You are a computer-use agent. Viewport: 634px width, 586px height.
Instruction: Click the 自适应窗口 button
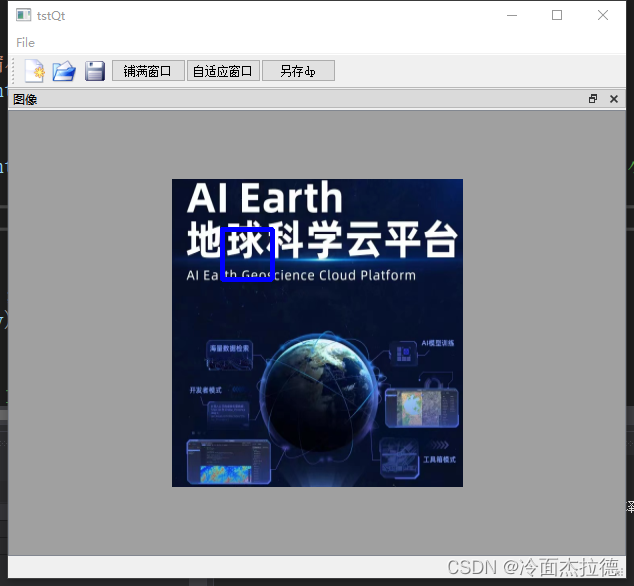[223, 71]
